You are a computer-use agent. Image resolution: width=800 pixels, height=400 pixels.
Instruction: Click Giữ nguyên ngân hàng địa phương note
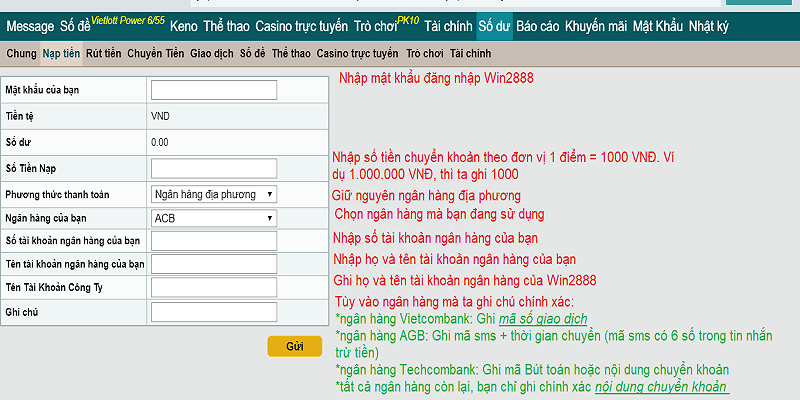tap(427, 196)
